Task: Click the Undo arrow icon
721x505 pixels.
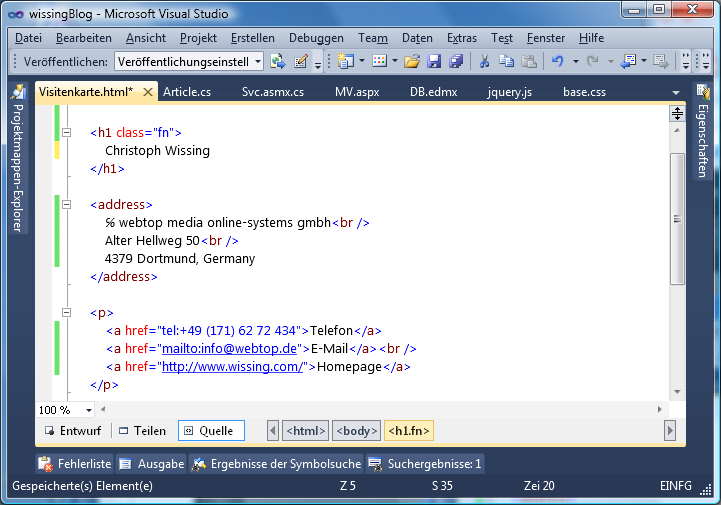Action: coord(558,61)
